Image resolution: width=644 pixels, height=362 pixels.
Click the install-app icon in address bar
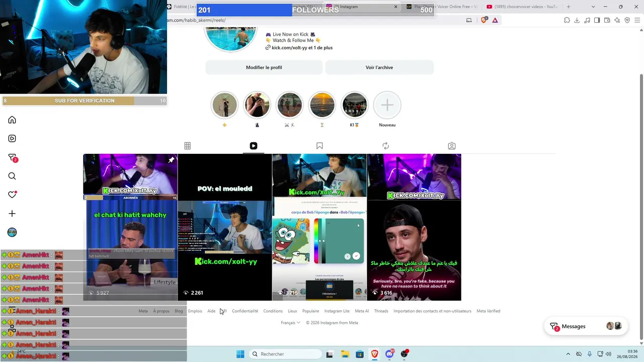469,20
